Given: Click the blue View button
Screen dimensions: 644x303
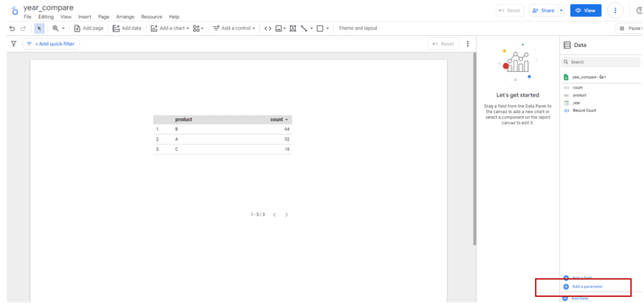Looking at the screenshot, I should 586,11.
